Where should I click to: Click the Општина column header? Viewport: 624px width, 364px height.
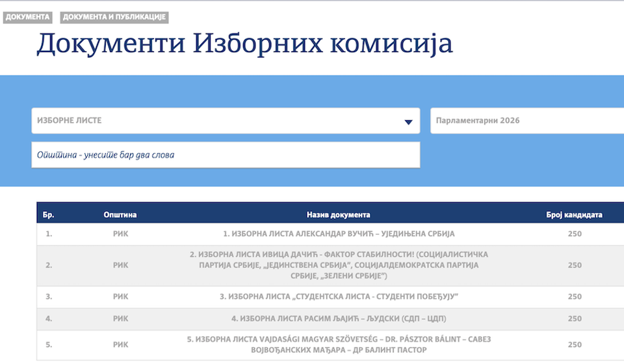(x=120, y=214)
